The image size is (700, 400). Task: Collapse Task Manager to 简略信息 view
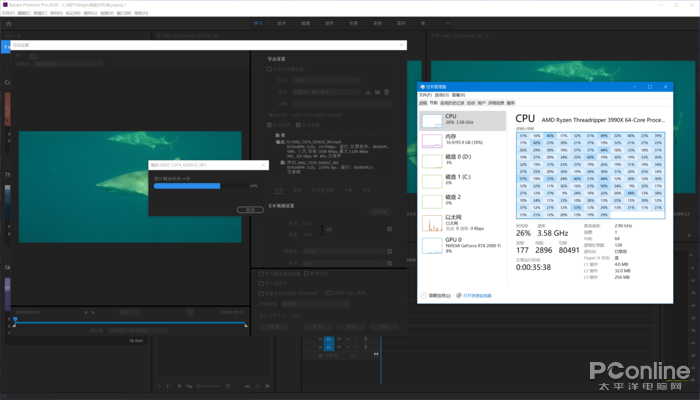(436, 296)
